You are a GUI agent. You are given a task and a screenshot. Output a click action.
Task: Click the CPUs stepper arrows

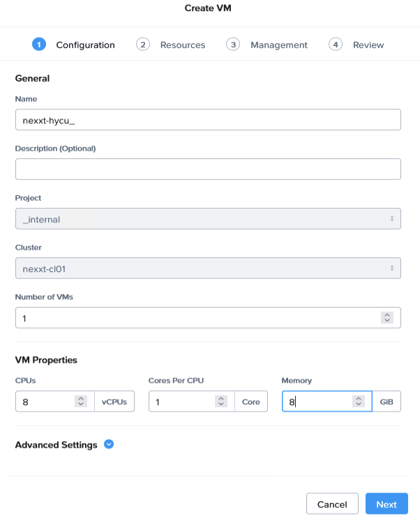coord(81,402)
